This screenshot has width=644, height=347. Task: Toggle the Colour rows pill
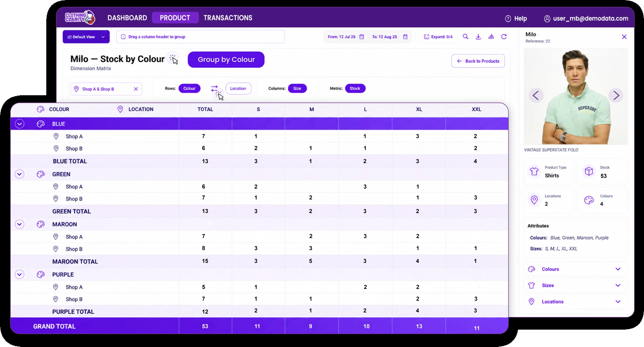coord(189,88)
